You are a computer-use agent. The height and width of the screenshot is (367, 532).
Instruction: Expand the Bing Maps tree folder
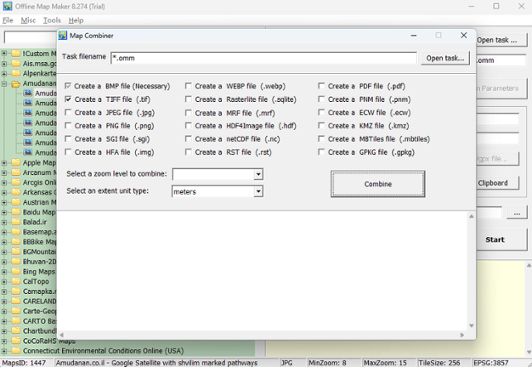[4, 272]
